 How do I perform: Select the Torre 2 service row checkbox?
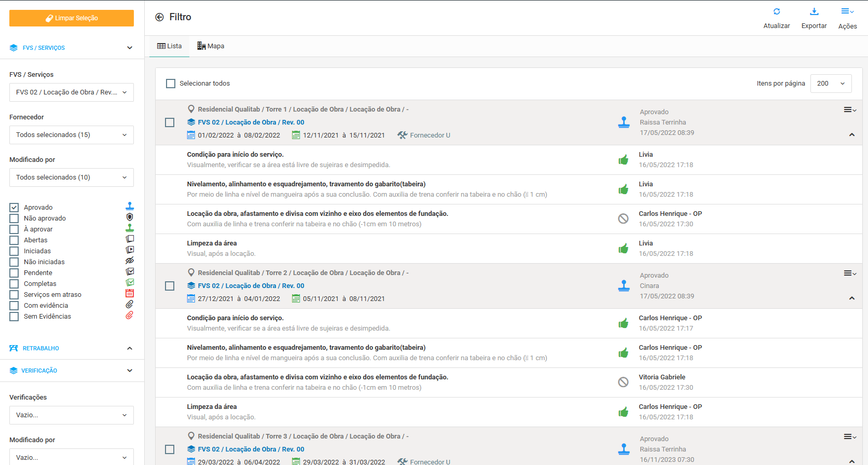click(x=170, y=286)
